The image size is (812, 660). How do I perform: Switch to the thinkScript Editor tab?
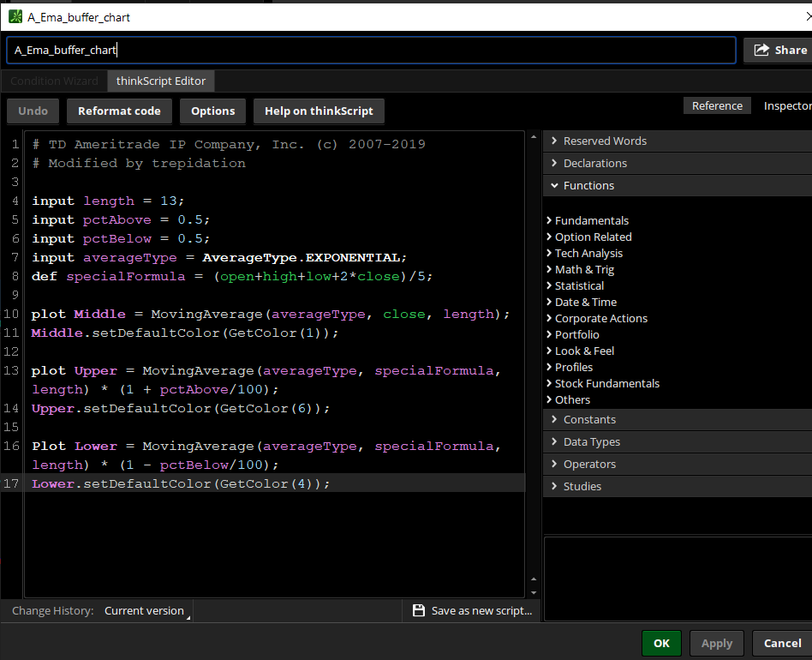point(160,81)
